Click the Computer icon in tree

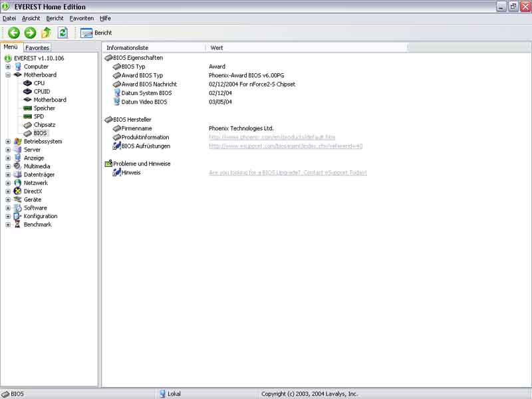tap(18, 67)
